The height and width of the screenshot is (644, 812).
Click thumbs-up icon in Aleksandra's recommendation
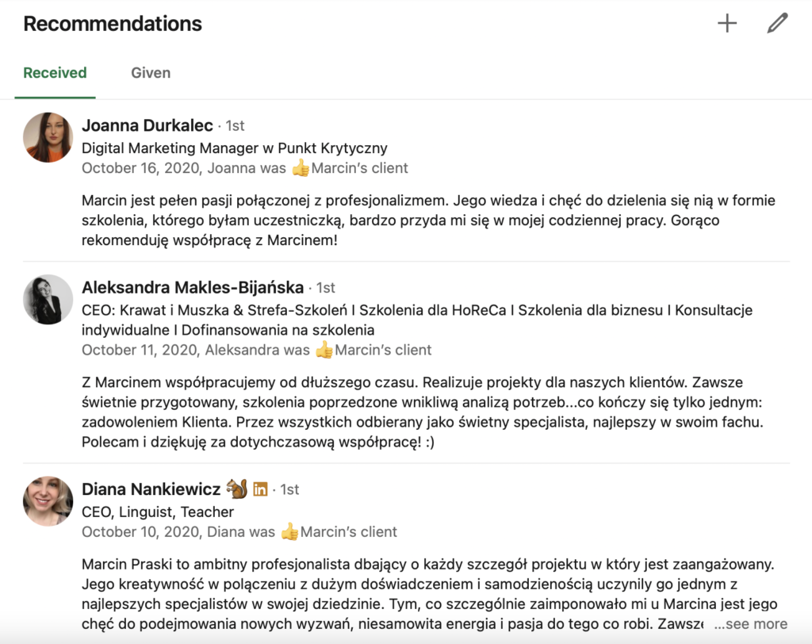tap(324, 350)
